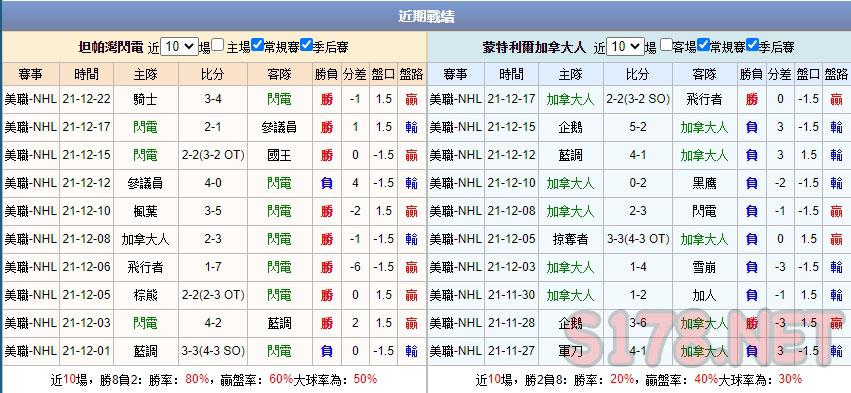Open home team 騎士 in the 21-12-22 row
The width and height of the screenshot is (851, 393).
(145, 99)
